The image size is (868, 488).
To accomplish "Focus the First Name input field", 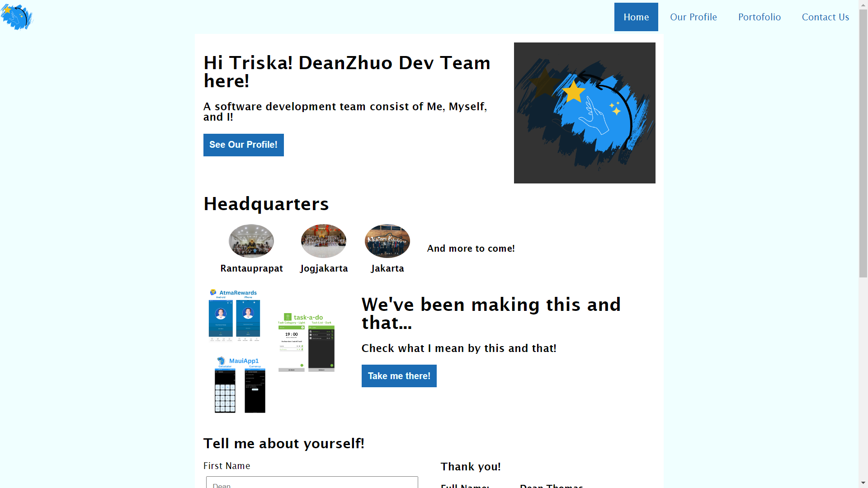I will point(312,482).
